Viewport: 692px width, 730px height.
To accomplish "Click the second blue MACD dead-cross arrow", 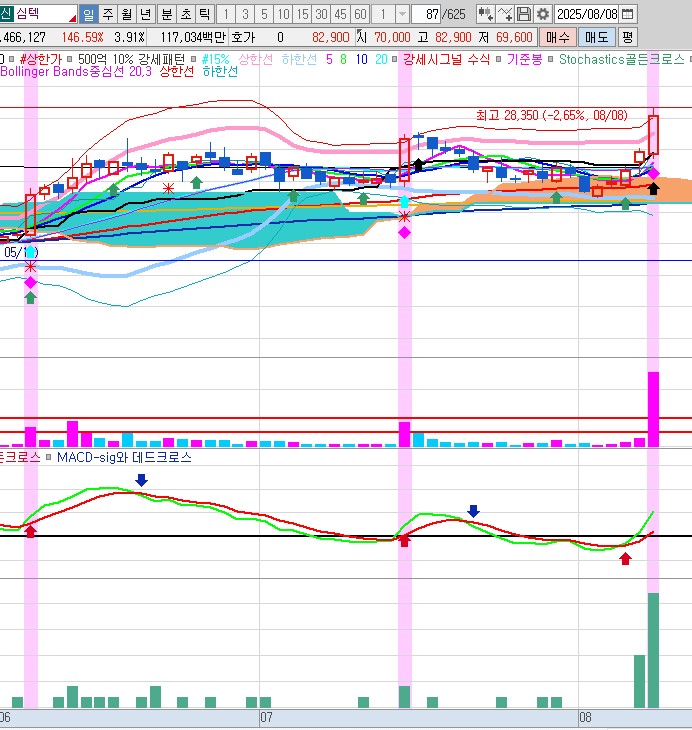I will [474, 511].
